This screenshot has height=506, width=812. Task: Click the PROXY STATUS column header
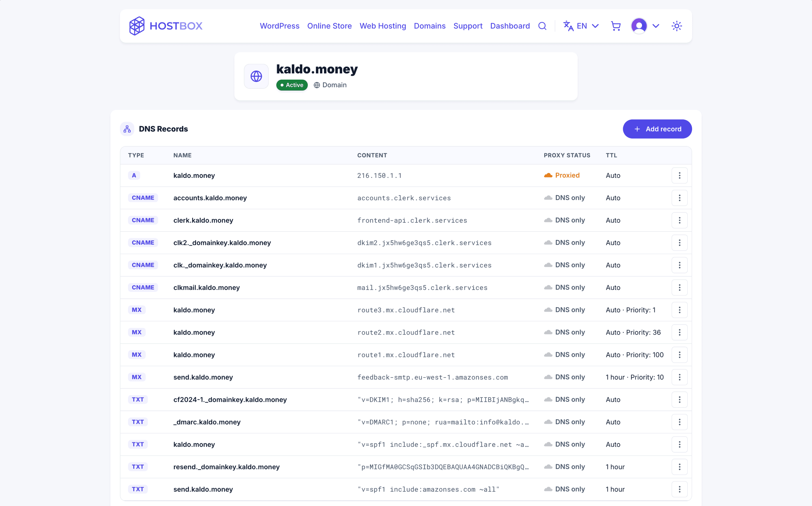click(567, 155)
